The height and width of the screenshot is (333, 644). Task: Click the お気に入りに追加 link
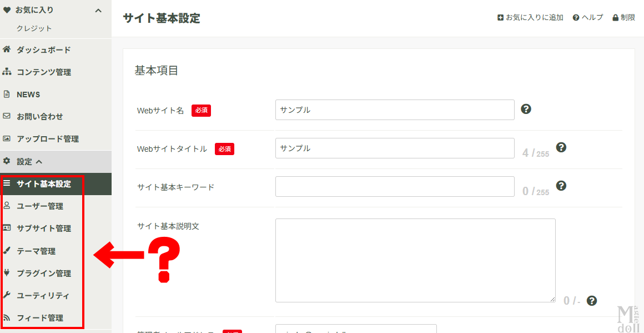tap(530, 18)
